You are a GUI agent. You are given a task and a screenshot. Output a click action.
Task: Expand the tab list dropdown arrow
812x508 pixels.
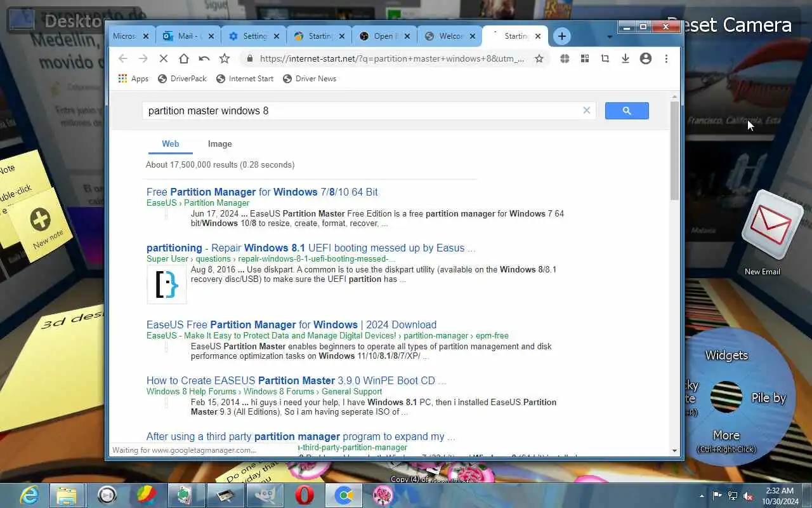tap(610, 37)
